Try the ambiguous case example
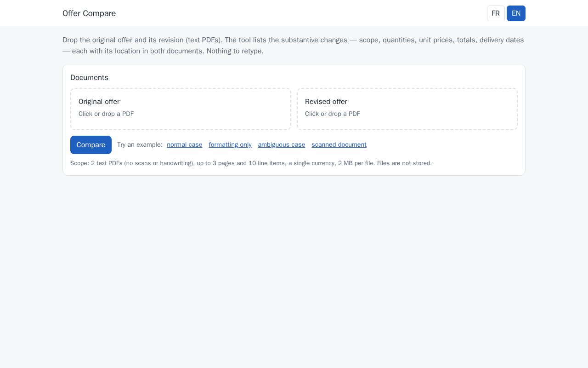 tap(282, 144)
